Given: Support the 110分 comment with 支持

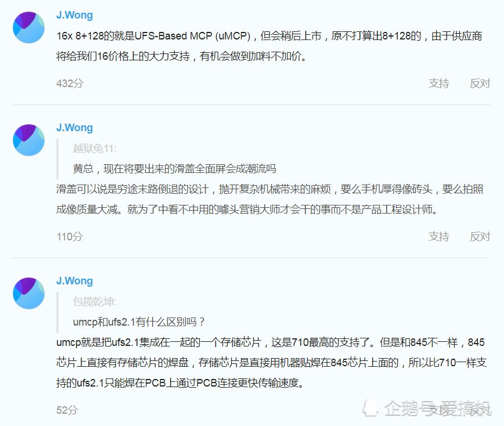Looking at the screenshot, I should pyautogui.click(x=439, y=237).
